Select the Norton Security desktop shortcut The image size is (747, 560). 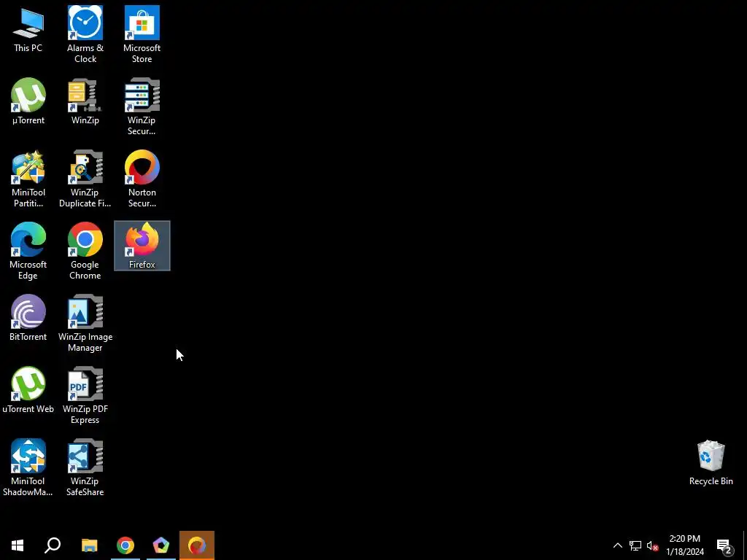pyautogui.click(x=142, y=179)
